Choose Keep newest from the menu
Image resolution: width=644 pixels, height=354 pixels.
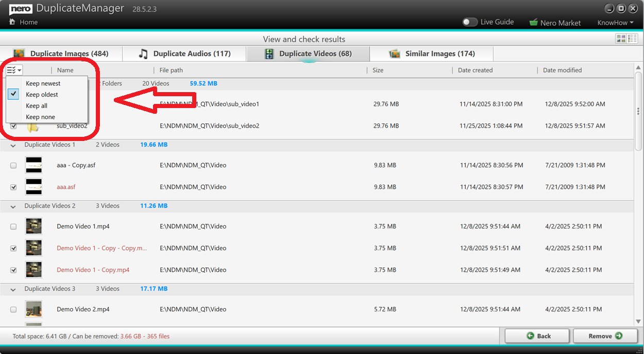[x=47, y=83]
